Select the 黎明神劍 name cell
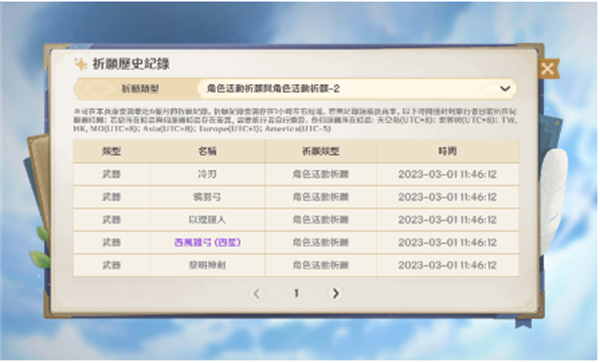This screenshot has height=363, width=600. click(x=207, y=265)
